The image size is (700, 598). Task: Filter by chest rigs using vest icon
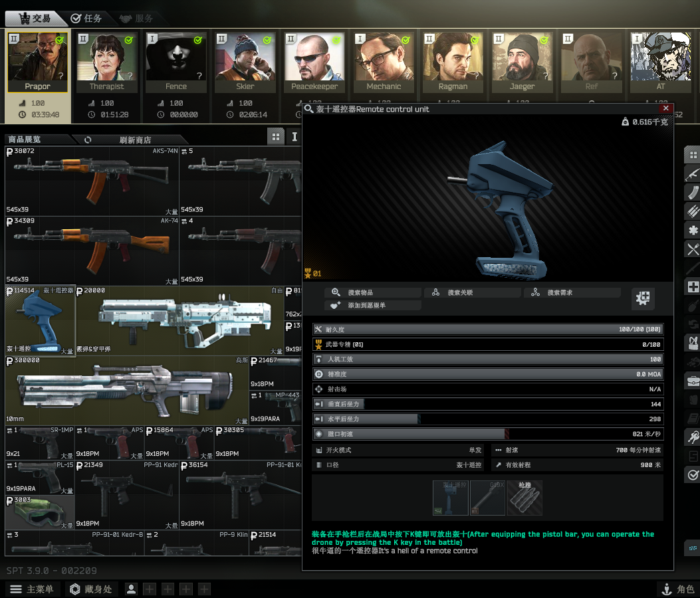tap(693, 343)
